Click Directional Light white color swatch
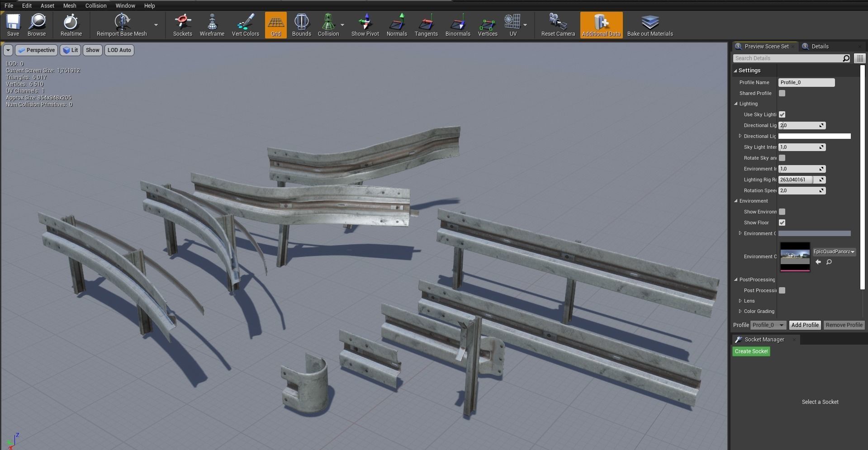 [x=815, y=136]
